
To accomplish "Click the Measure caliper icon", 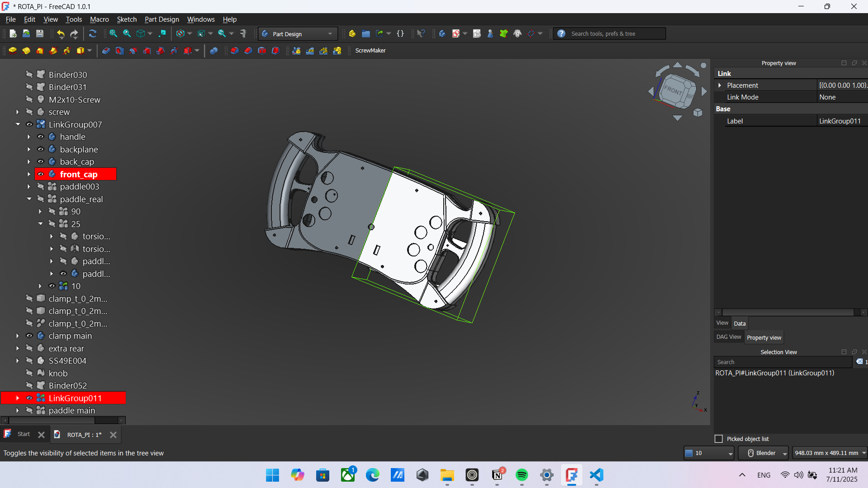I will tap(243, 34).
